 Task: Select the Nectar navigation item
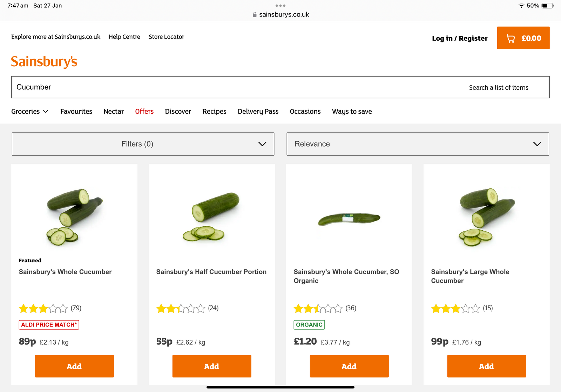pos(114,111)
